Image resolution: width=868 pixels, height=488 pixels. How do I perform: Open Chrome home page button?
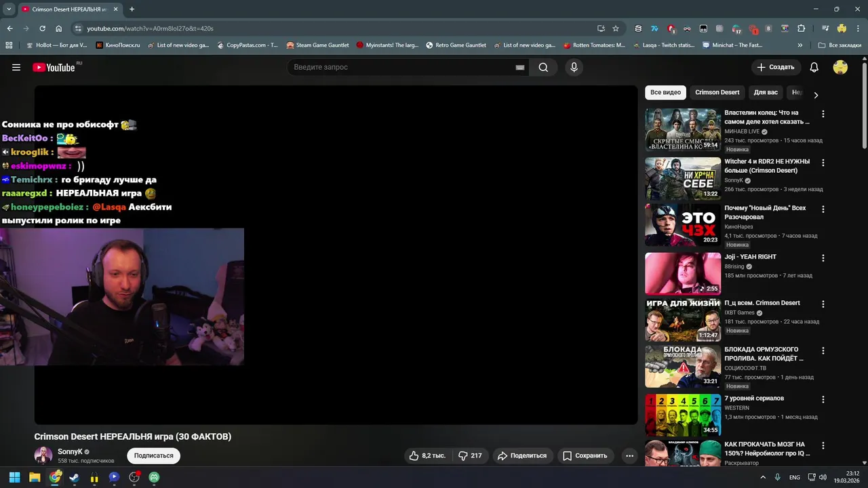point(58,28)
